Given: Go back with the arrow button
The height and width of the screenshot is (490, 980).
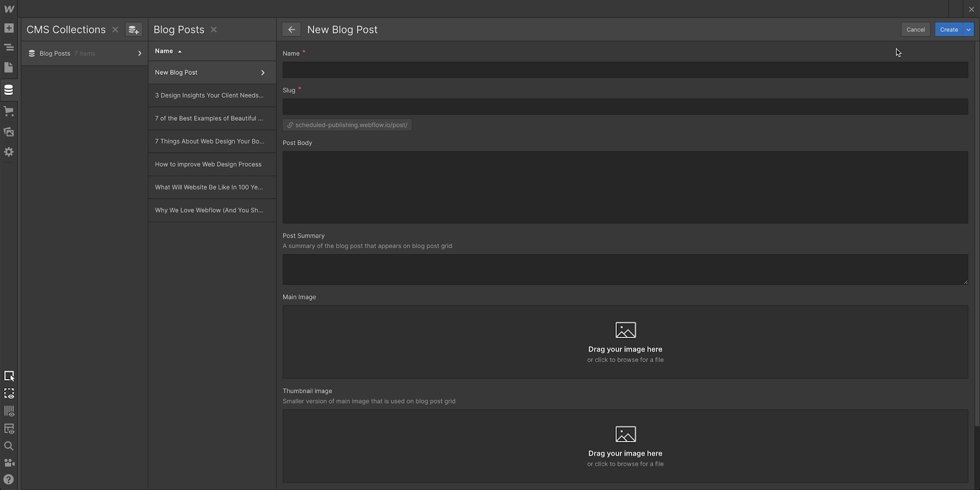Looking at the screenshot, I should 292,29.
